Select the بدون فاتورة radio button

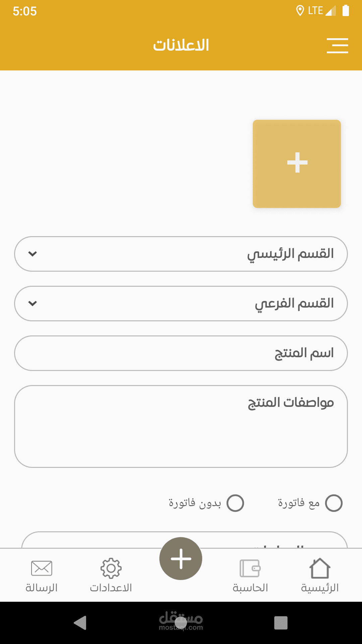pyautogui.click(x=235, y=503)
